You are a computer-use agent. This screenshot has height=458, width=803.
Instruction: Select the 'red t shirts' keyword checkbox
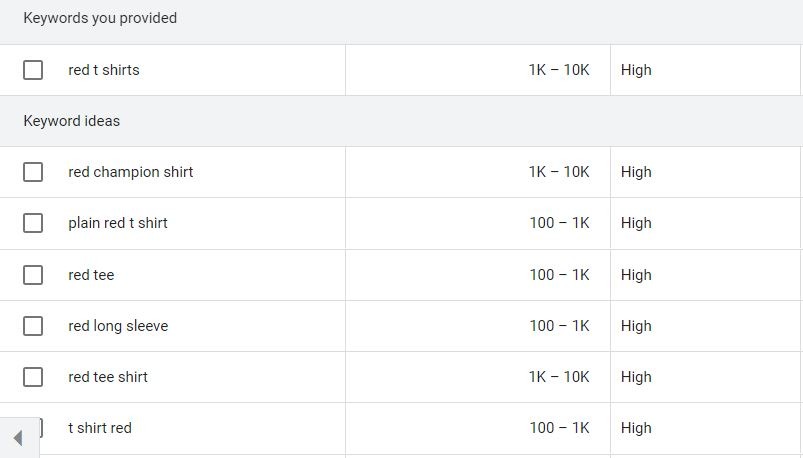[x=33, y=70]
